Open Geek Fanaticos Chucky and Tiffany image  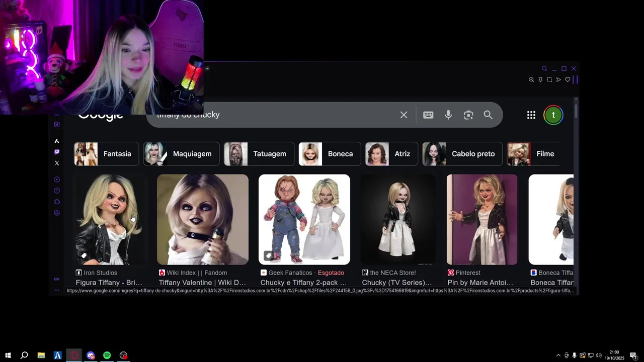point(304,220)
